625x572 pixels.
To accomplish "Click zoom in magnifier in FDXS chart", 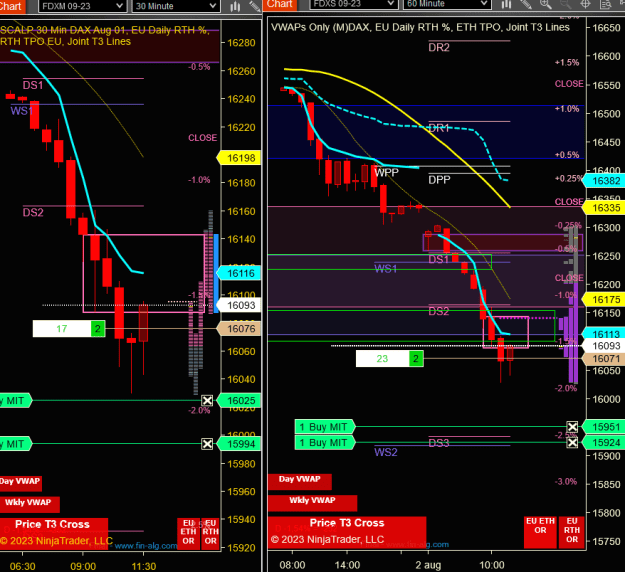I will [546, 4].
